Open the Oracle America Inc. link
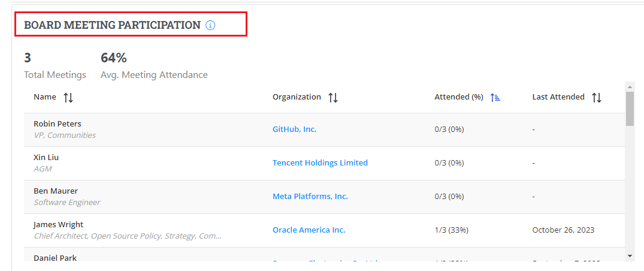 (x=309, y=230)
